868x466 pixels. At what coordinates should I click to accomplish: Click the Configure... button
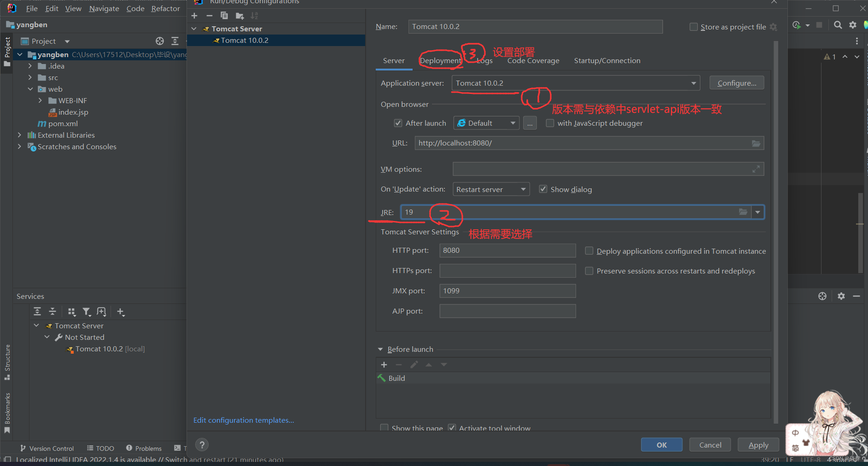[737, 83]
